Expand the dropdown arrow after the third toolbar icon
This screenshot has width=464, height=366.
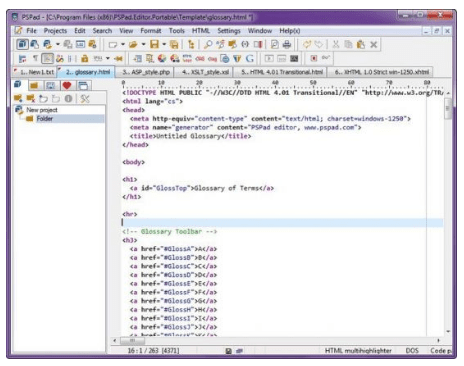click(x=57, y=44)
